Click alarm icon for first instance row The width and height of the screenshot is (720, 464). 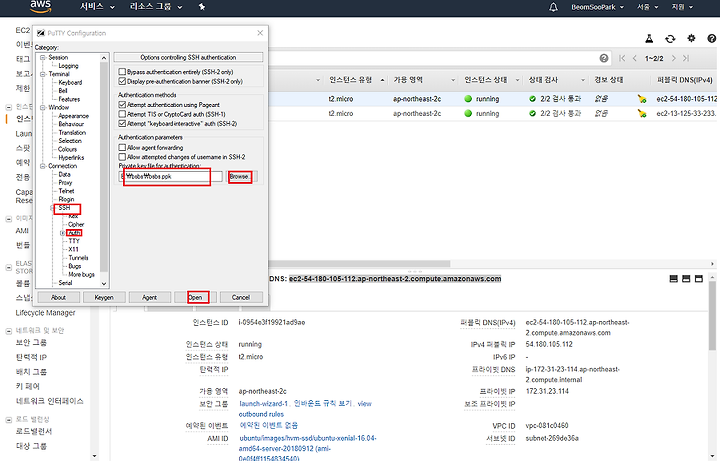point(641,99)
